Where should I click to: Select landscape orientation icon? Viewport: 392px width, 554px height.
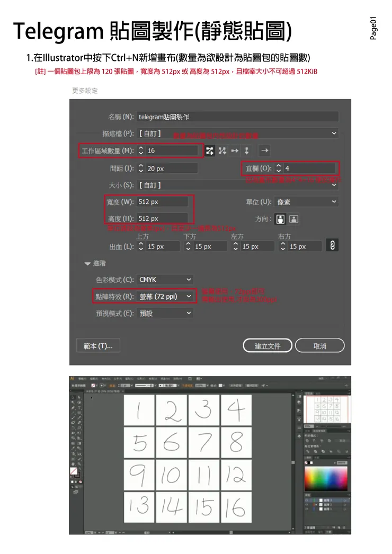click(293, 219)
